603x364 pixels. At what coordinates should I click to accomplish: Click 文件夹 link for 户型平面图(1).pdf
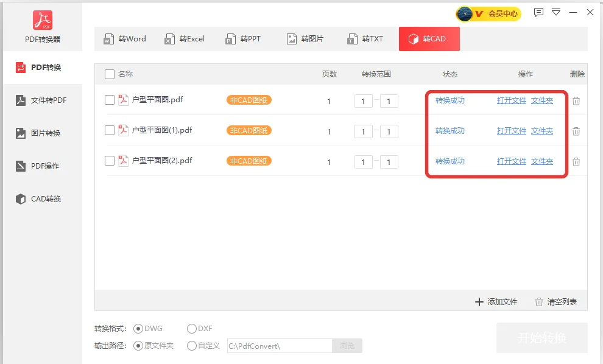(542, 131)
